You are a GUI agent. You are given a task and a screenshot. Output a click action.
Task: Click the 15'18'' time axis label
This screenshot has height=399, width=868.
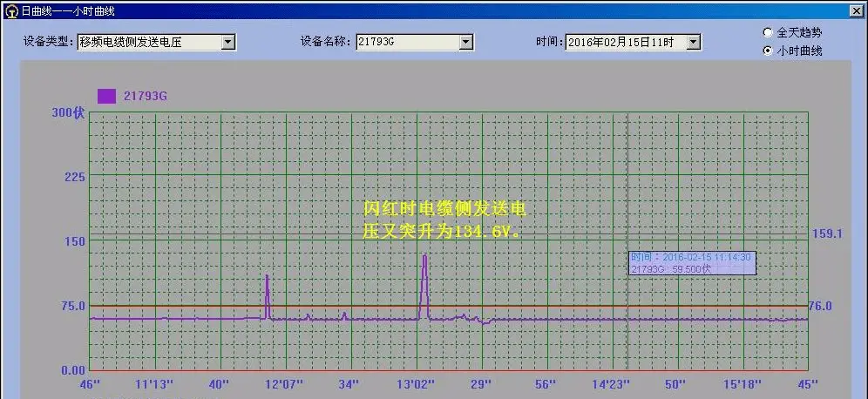[x=742, y=384]
